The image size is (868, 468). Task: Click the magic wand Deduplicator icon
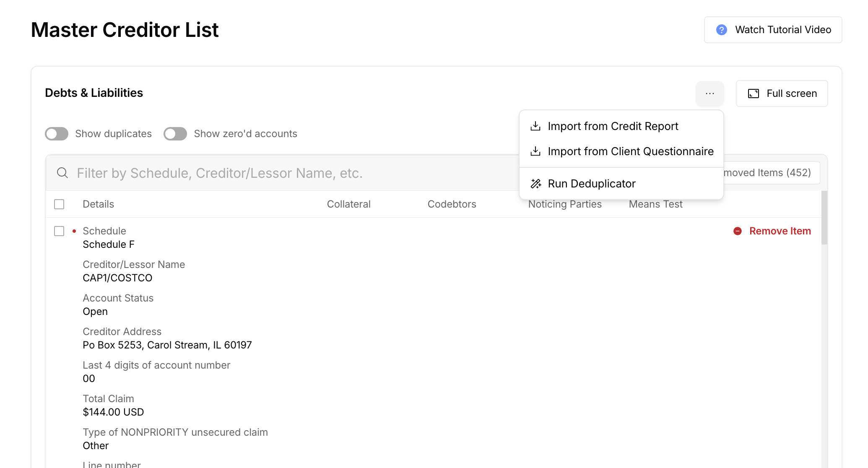coord(536,184)
